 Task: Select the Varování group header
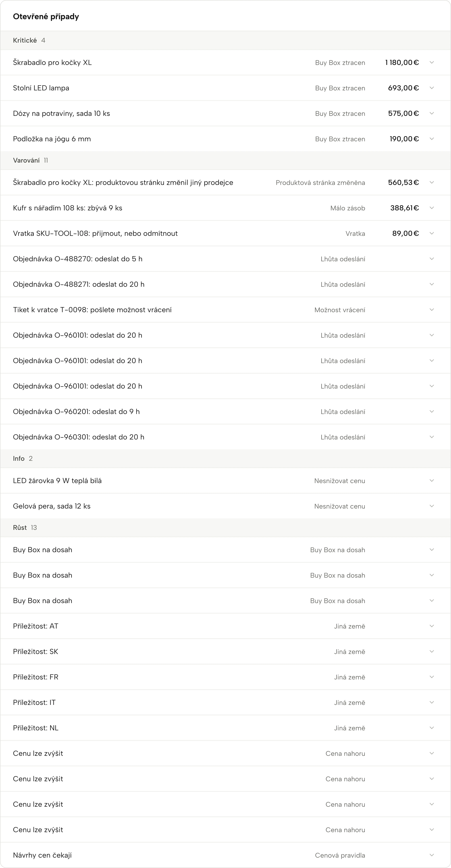coord(225,160)
